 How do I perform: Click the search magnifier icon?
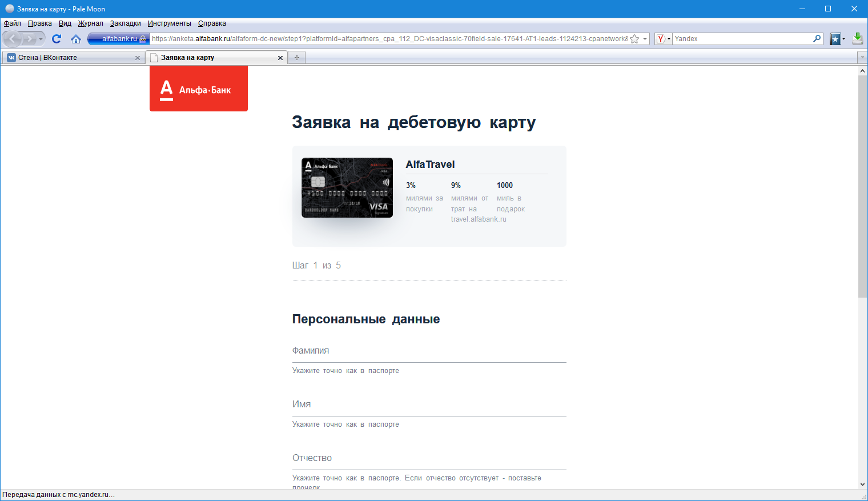tap(817, 39)
